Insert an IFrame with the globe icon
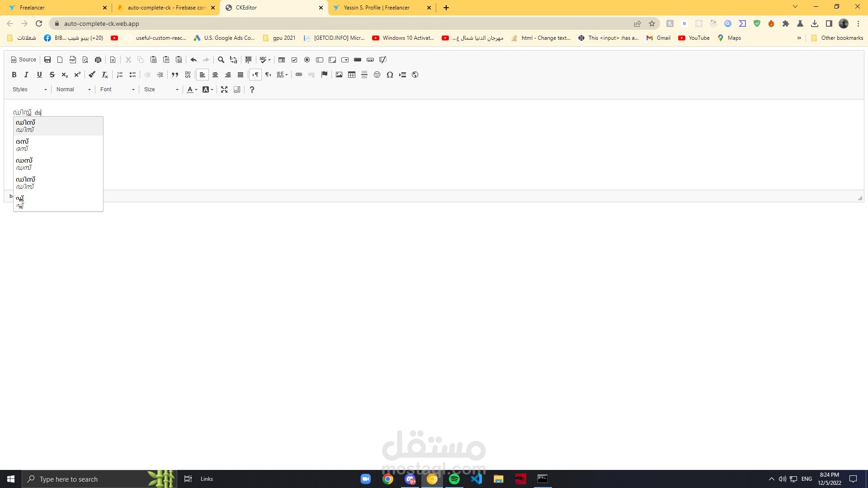The width and height of the screenshot is (868, 488). pyautogui.click(x=415, y=75)
